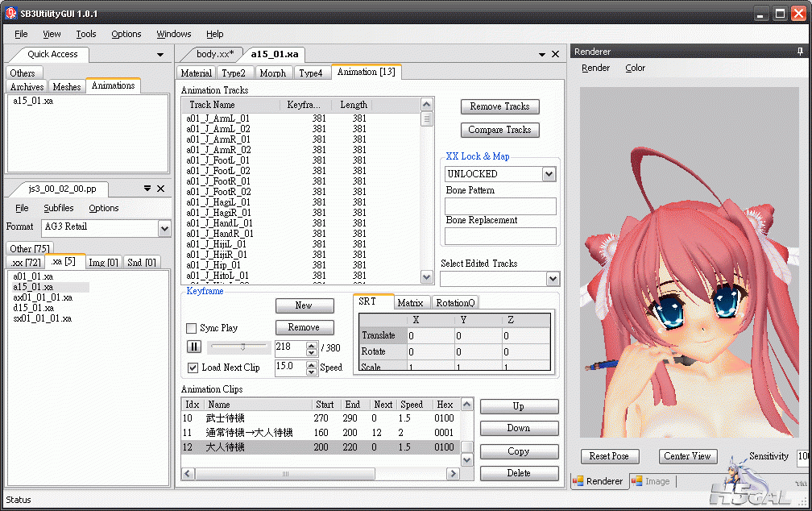Enable Sync Play checkbox
The height and width of the screenshot is (511, 812).
click(x=191, y=328)
